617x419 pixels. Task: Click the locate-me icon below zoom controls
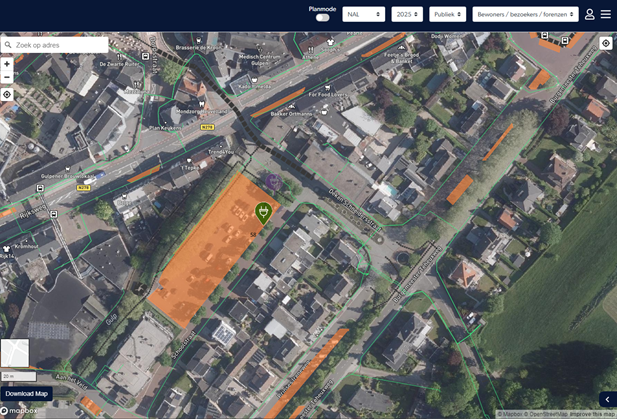pos(7,95)
